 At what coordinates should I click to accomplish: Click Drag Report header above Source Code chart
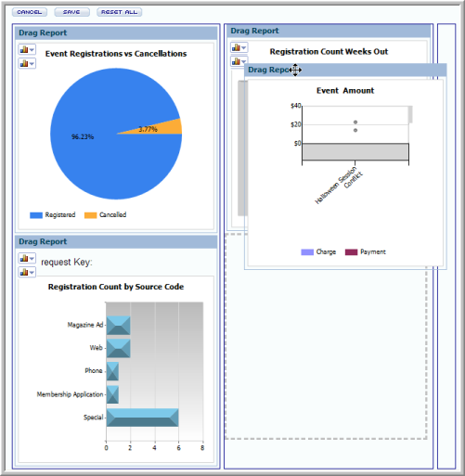coord(116,241)
